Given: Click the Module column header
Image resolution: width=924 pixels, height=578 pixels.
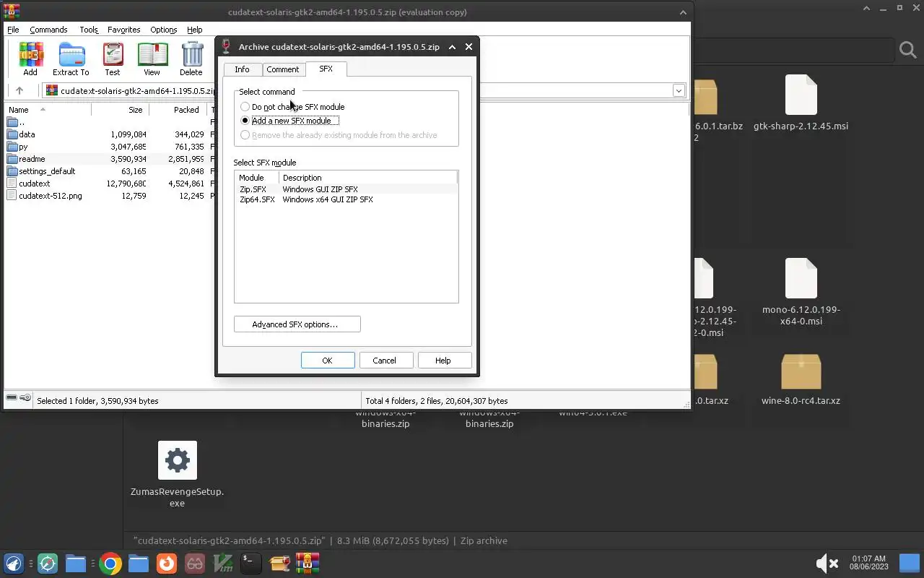Looking at the screenshot, I should point(257,178).
